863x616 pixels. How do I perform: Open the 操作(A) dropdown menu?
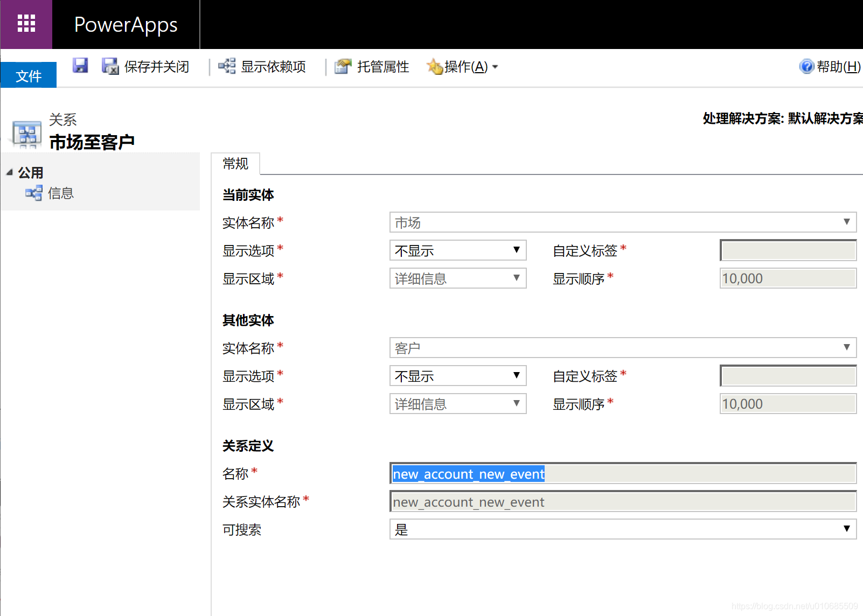[462, 67]
